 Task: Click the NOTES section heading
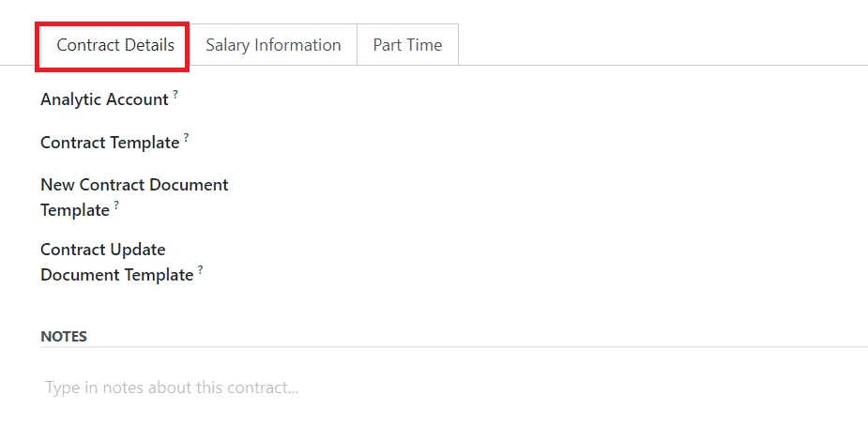click(64, 336)
